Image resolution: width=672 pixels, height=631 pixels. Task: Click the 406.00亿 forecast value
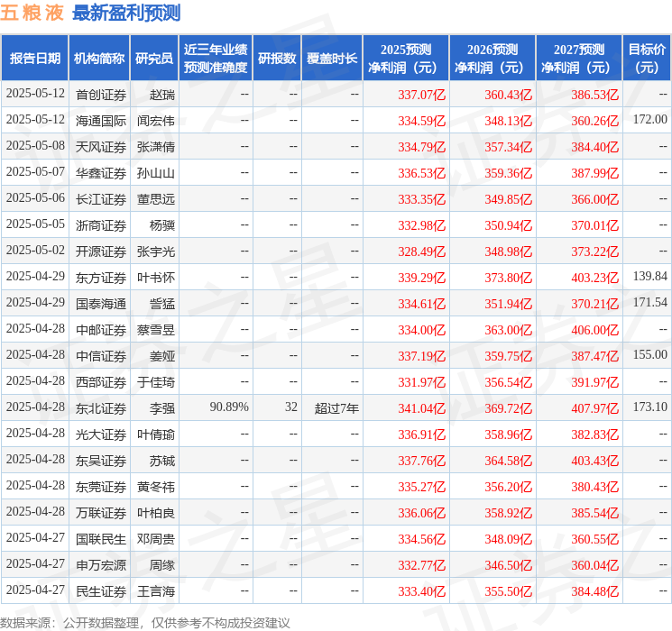(594, 330)
